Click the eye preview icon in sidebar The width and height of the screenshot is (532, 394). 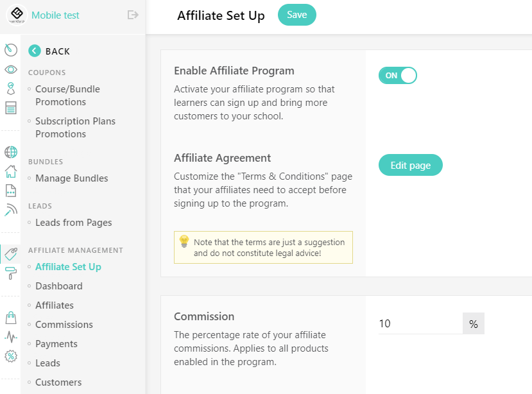(11, 69)
